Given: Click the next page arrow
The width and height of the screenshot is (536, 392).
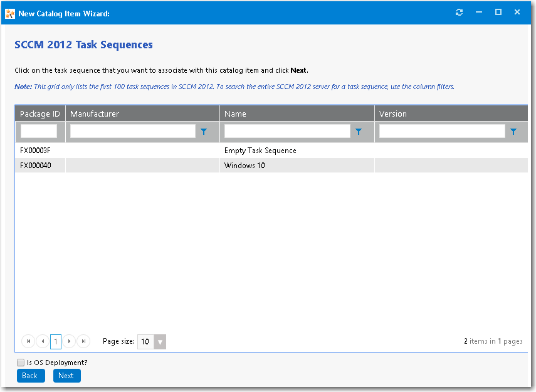Looking at the screenshot, I should click(69, 341).
